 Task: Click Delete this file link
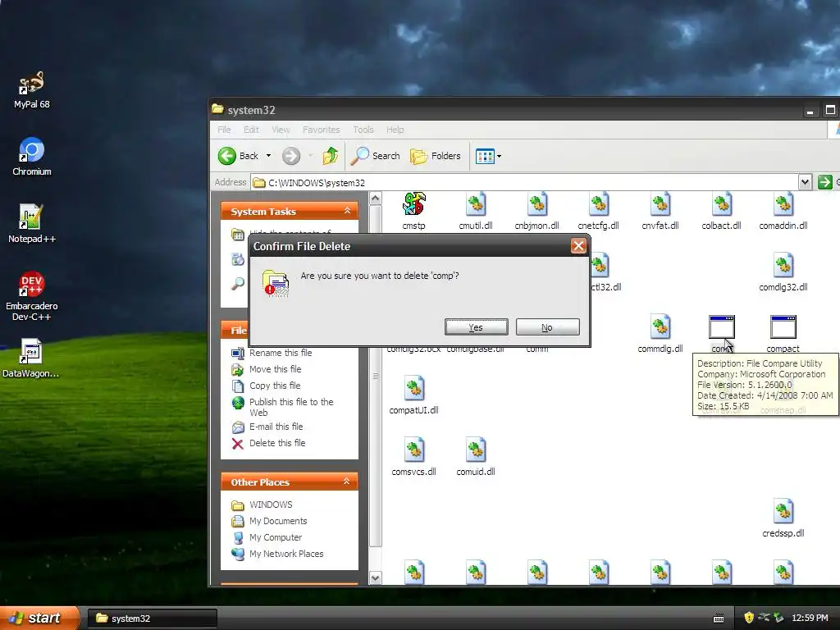point(277,443)
